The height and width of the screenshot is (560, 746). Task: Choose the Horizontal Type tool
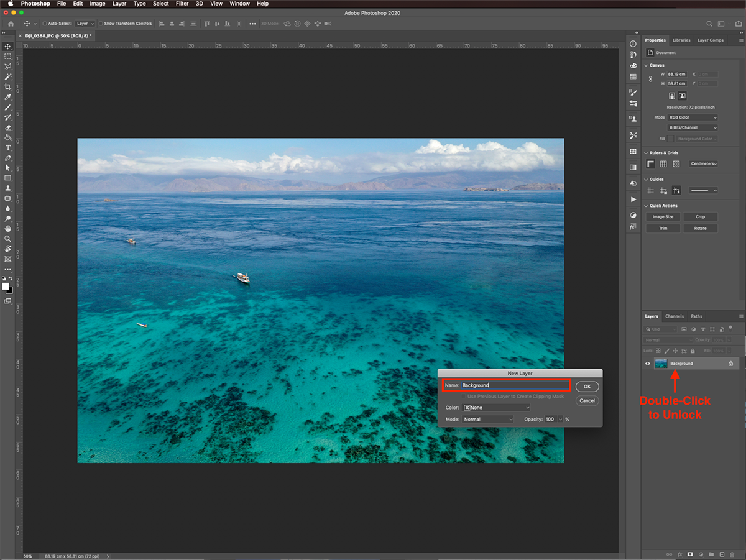click(x=8, y=148)
